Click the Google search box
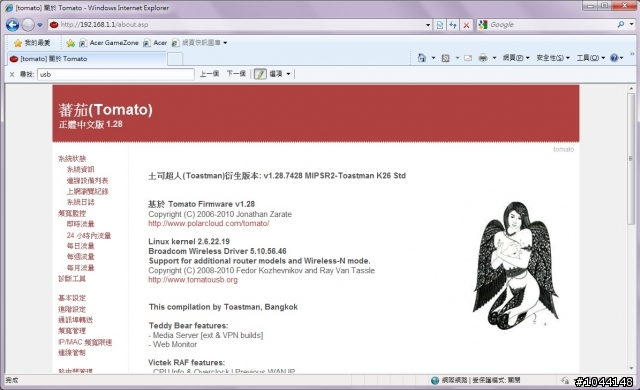 (x=551, y=24)
